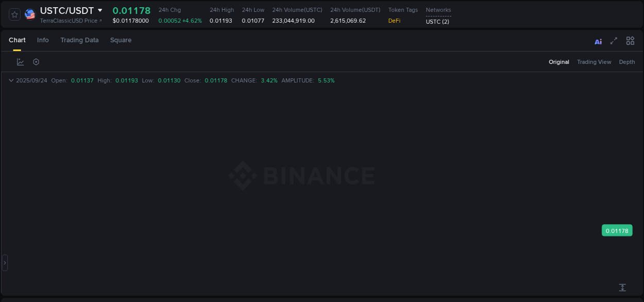
Task: Open the Ai analysis assistant
Action: (598, 41)
